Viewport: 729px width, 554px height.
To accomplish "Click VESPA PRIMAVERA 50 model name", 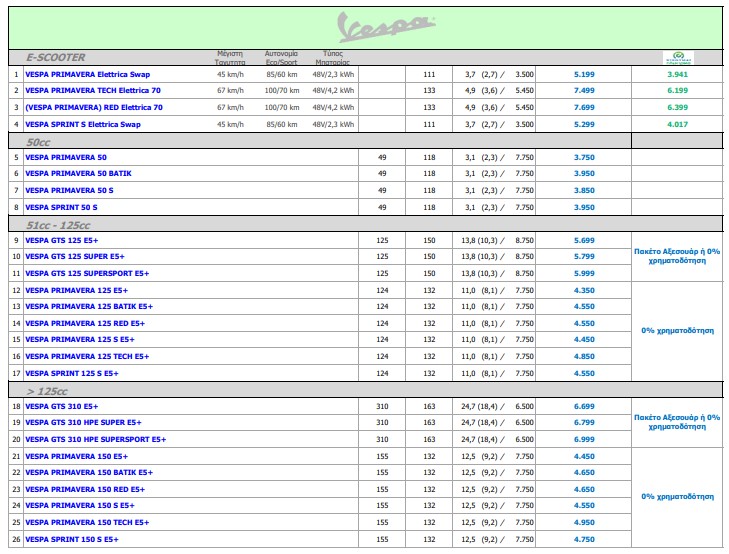I will [66, 158].
